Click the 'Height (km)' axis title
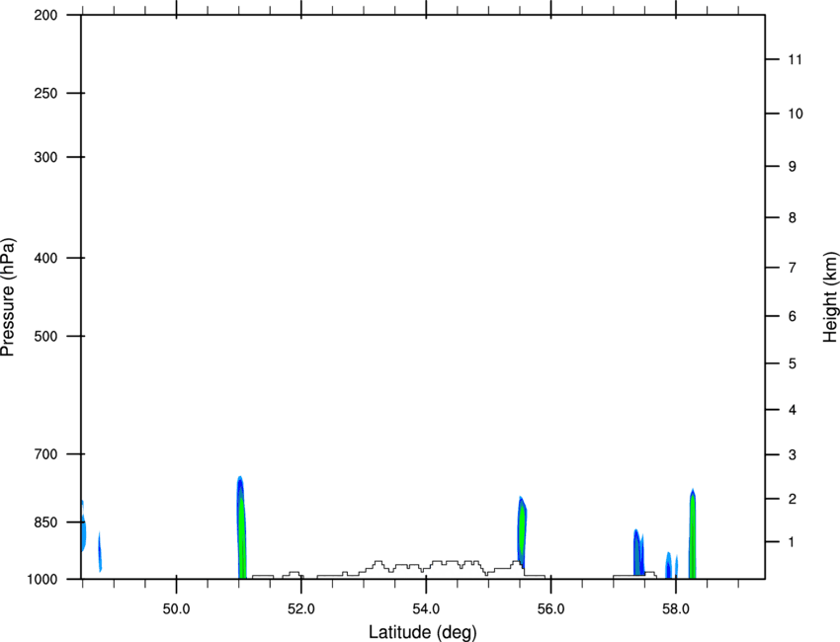Viewport: 840px width, 642px height. click(830, 296)
